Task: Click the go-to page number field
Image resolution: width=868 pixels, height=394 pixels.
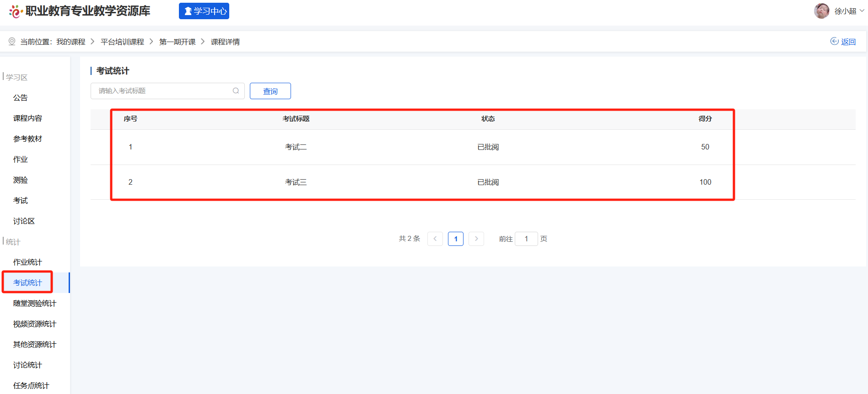Action: click(526, 239)
